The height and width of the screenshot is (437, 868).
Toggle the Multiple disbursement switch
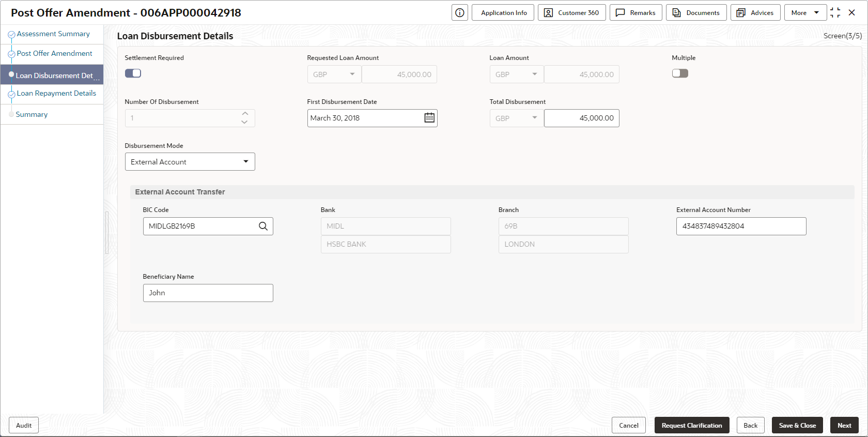(x=680, y=73)
